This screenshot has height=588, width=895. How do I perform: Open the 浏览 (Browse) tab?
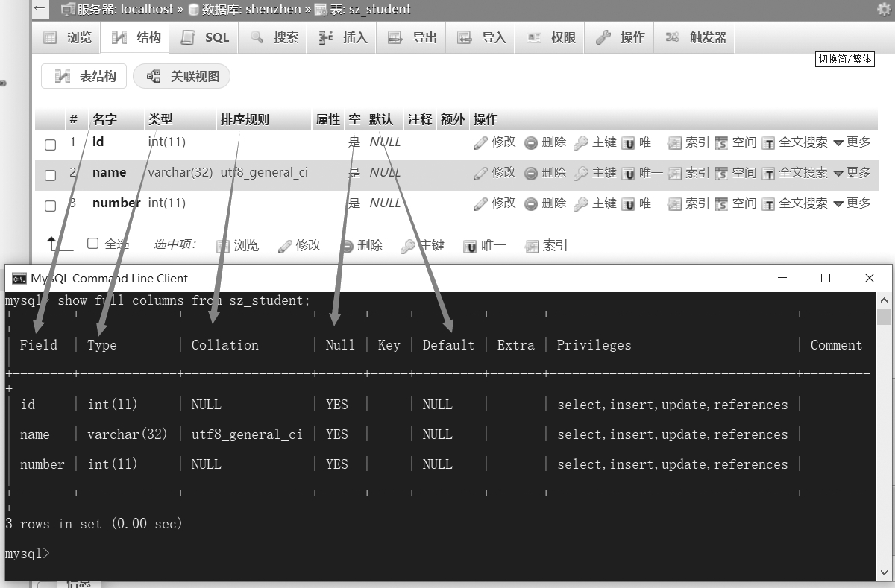(67, 37)
